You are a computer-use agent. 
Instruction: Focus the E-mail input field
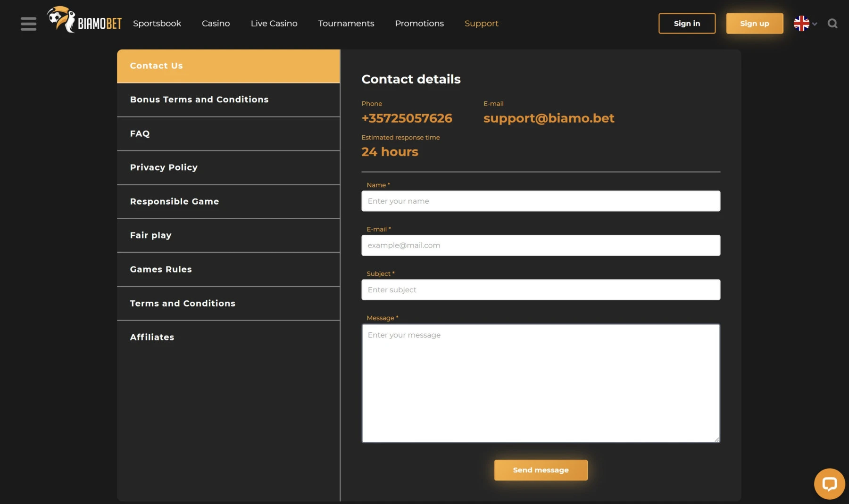[x=541, y=245]
